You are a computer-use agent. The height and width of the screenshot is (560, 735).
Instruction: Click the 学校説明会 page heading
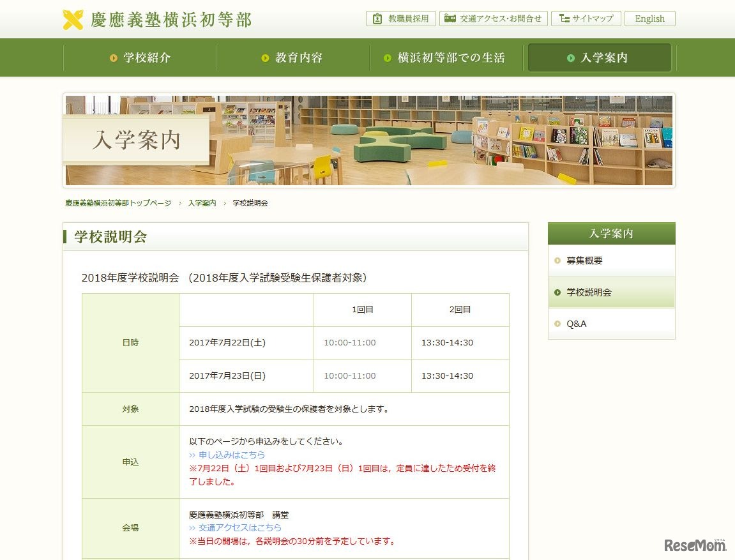click(x=110, y=237)
